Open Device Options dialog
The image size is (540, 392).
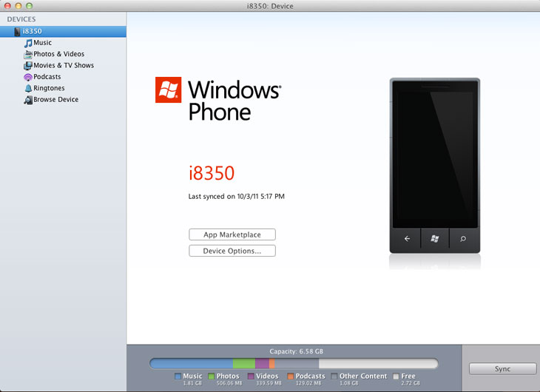click(232, 251)
